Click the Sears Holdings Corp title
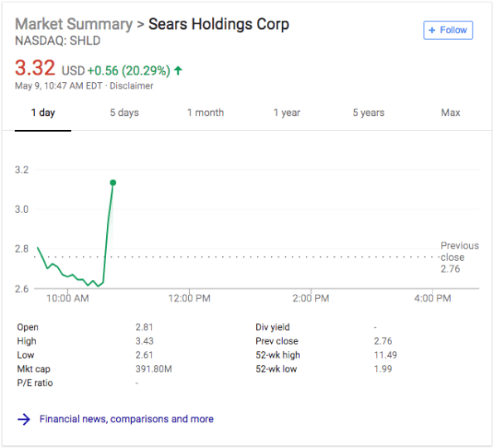Viewport: 494px width, 448px height. [x=219, y=24]
